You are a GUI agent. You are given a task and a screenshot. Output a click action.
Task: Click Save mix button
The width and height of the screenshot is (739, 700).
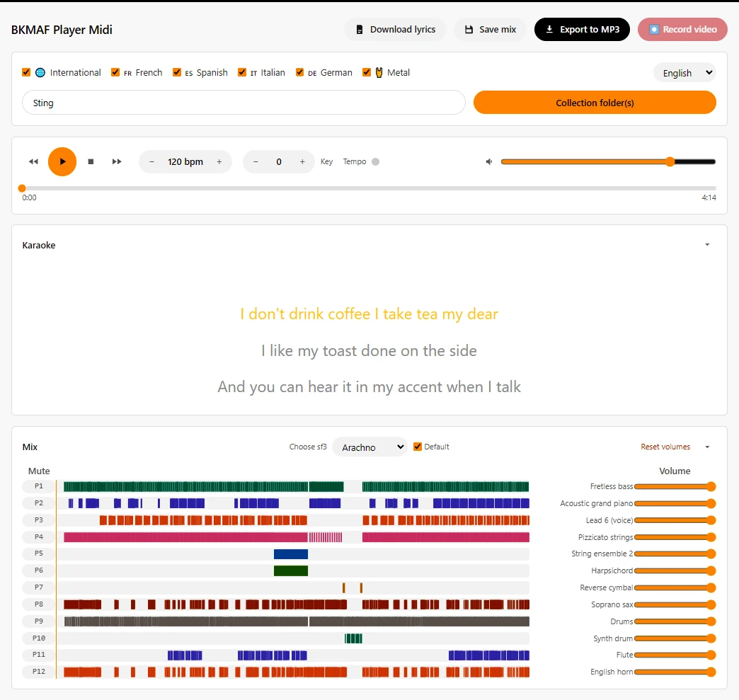coord(490,29)
